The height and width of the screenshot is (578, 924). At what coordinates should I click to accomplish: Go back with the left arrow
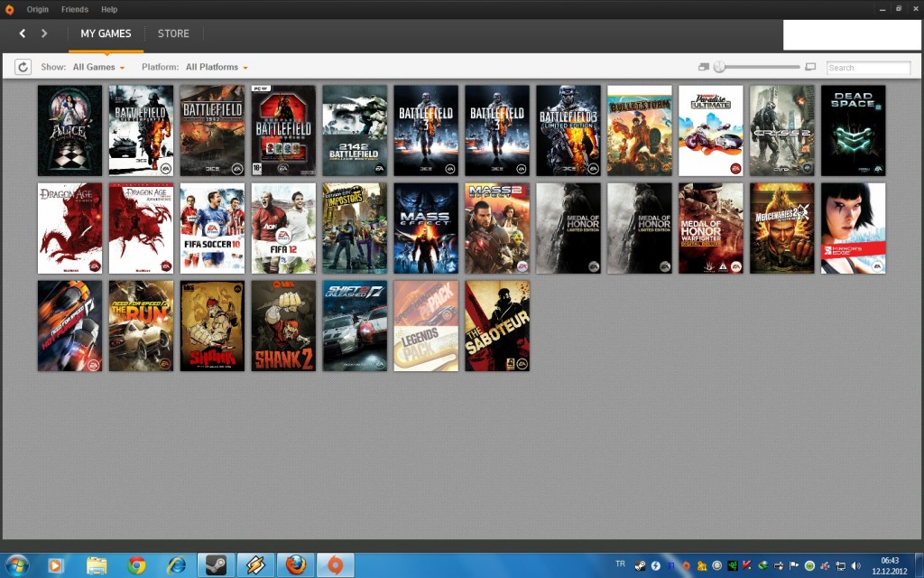pyautogui.click(x=23, y=33)
